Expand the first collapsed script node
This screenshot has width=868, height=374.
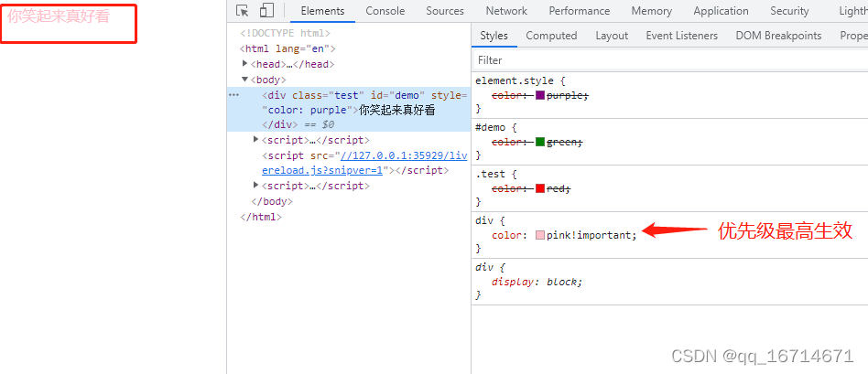255,139
